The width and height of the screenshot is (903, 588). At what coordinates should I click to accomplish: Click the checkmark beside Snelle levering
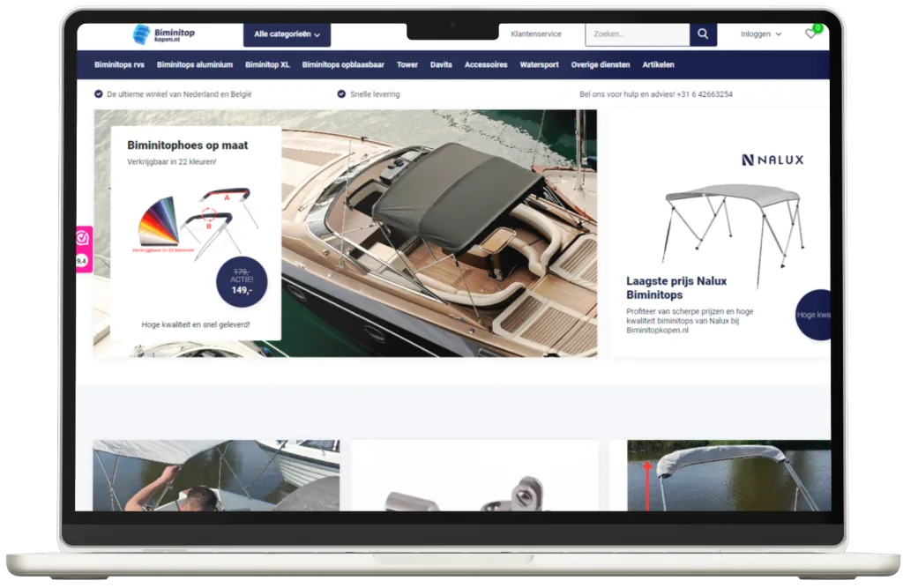tap(341, 93)
